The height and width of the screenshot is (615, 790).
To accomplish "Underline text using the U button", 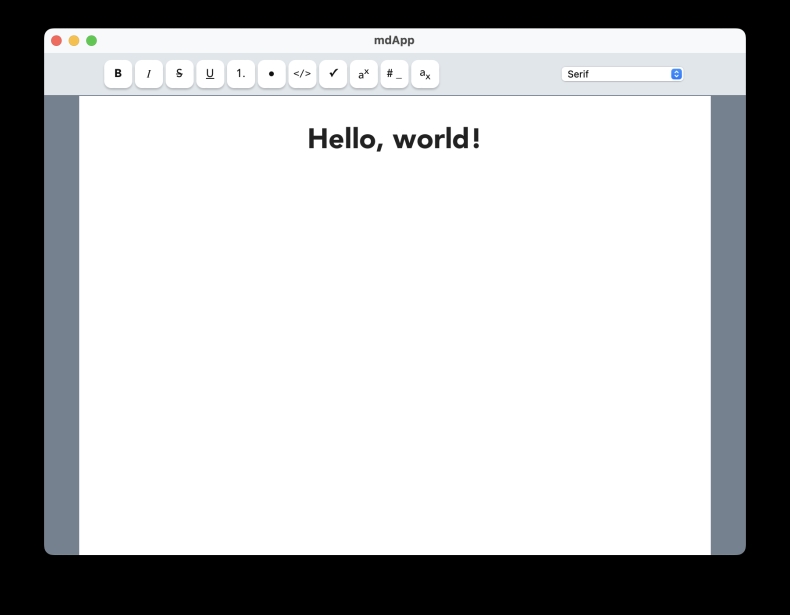I will click(x=210, y=74).
